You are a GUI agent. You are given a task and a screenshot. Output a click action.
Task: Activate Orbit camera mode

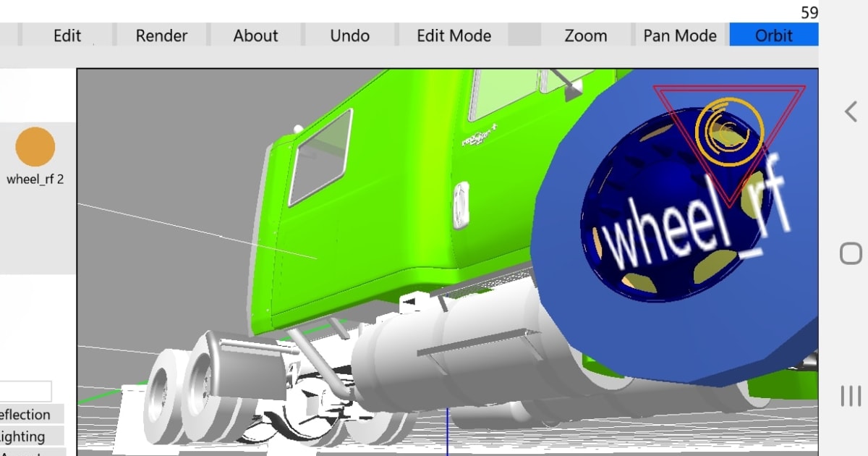point(773,35)
